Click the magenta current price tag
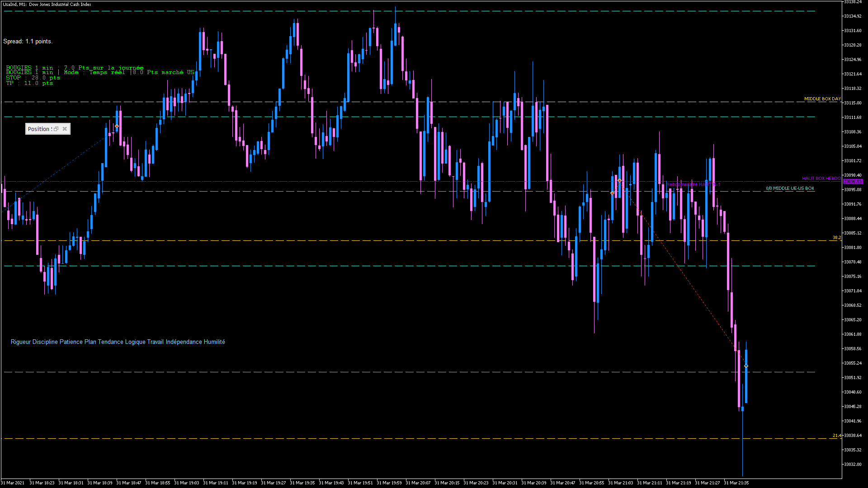This screenshot has width=868, height=488. 853,182
